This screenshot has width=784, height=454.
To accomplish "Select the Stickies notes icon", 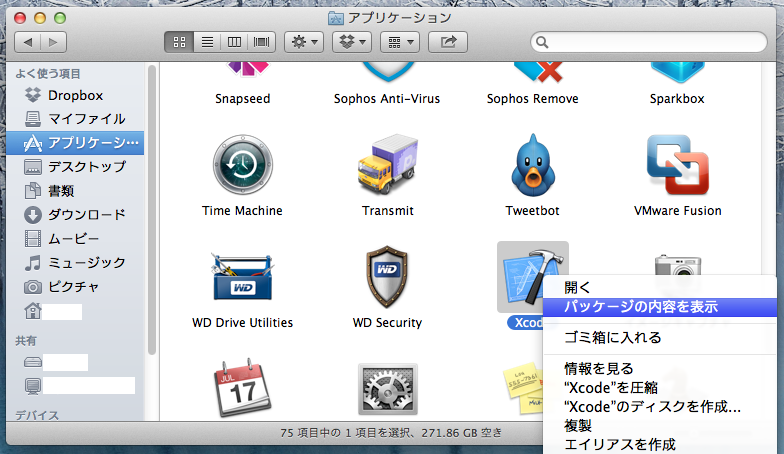I will (522, 388).
